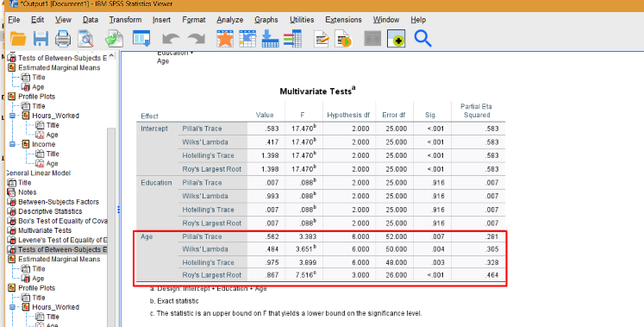Click the outline pane vertical scrollbar thumb
Viewport: 644px width, 327px height.
pos(111,228)
